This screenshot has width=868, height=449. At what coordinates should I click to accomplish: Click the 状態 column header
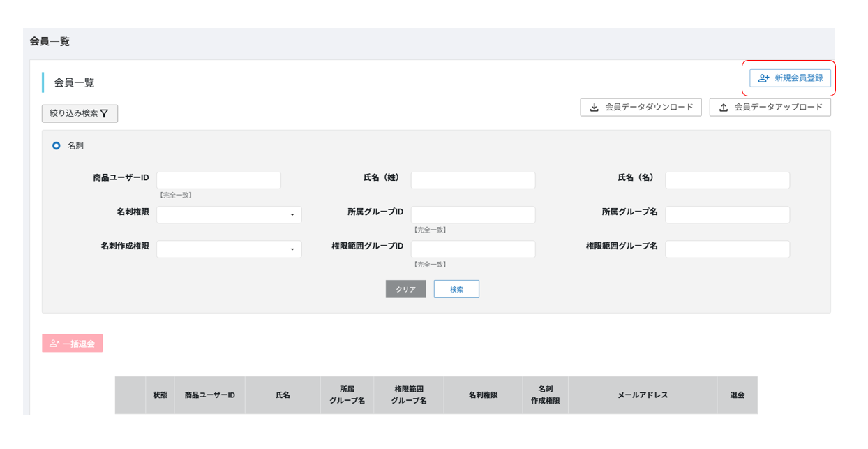pos(160,395)
